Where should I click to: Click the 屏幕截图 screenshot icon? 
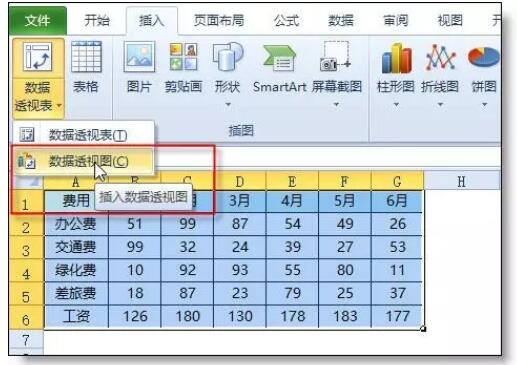tap(335, 56)
